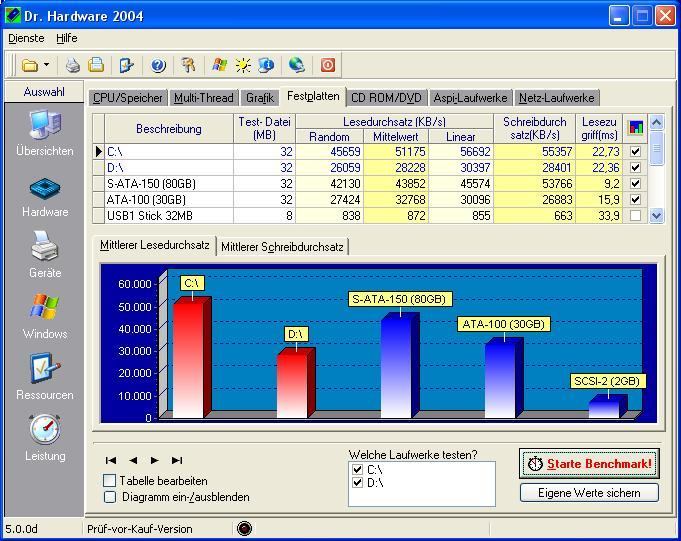Check chart checkbox for USB1 Stick 32MB row
Viewport: 681px width, 541px height.
[x=635, y=215]
